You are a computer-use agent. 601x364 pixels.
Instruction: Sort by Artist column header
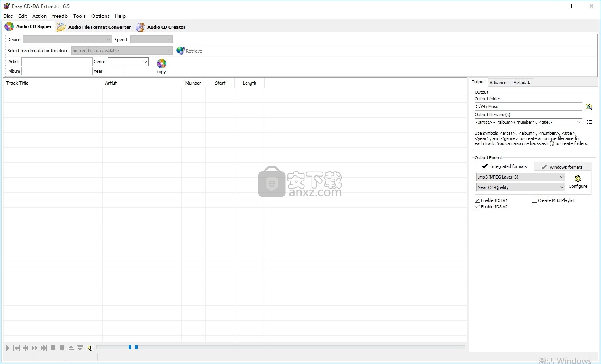(x=142, y=83)
